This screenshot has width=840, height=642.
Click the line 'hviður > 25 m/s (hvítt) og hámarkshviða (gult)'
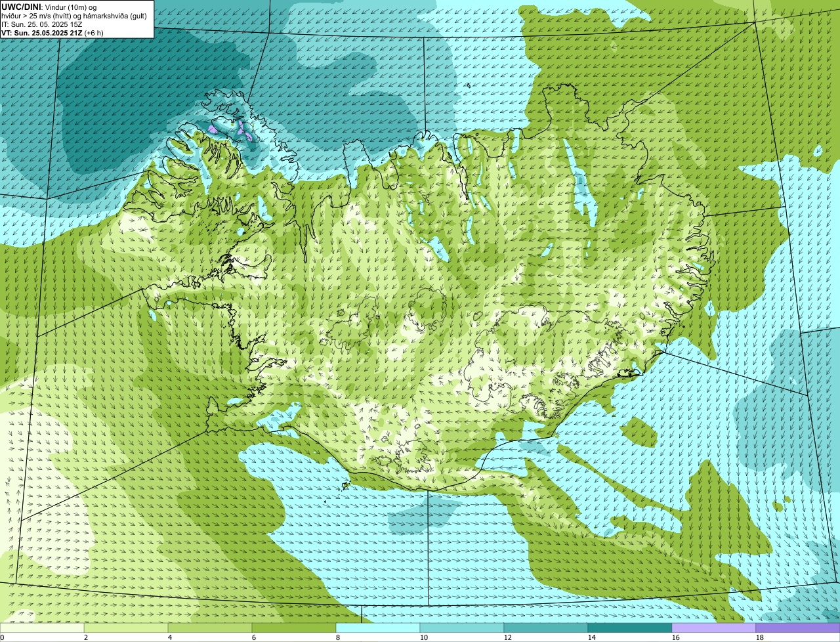click(74, 15)
